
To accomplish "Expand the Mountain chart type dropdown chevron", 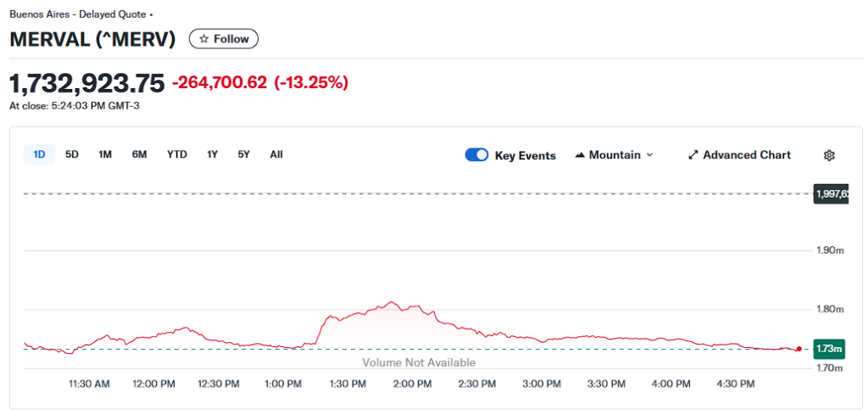I will (650, 155).
